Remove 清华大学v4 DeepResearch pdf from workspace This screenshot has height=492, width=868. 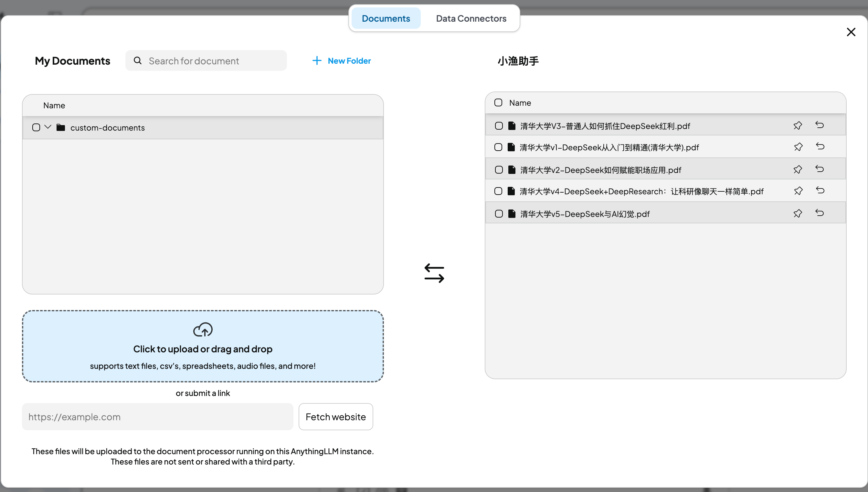820,191
